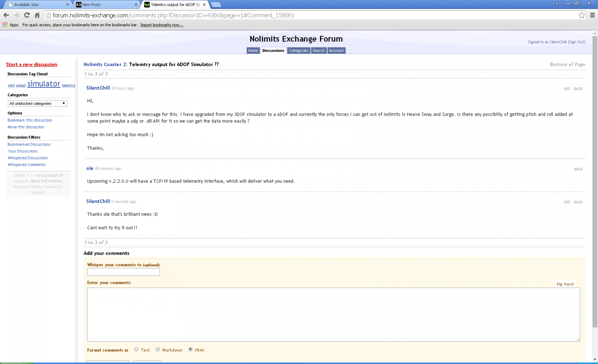The image size is (598, 364).
Task: Quote ole's comment
Action: coord(578,168)
